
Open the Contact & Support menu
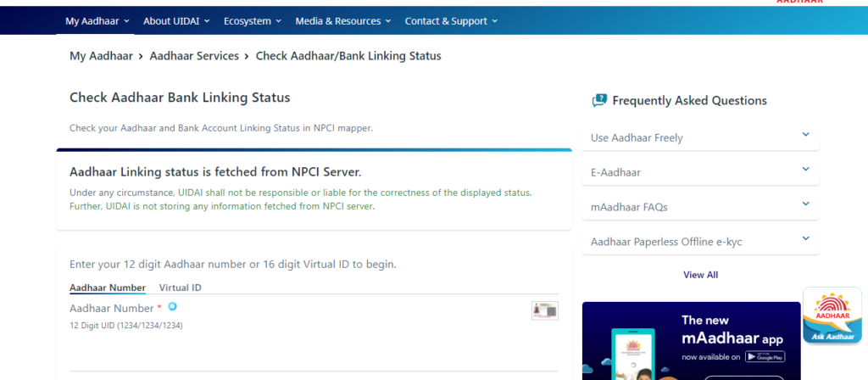tap(451, 21)
